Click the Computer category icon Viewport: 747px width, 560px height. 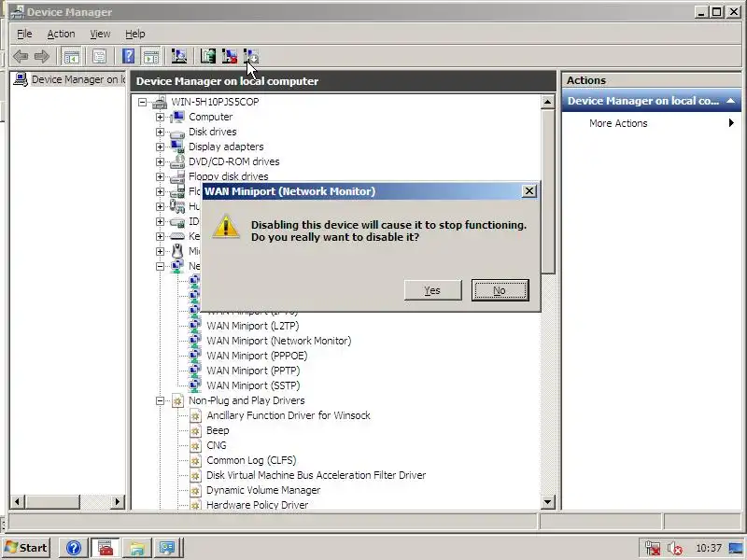(x=177, y=117)
